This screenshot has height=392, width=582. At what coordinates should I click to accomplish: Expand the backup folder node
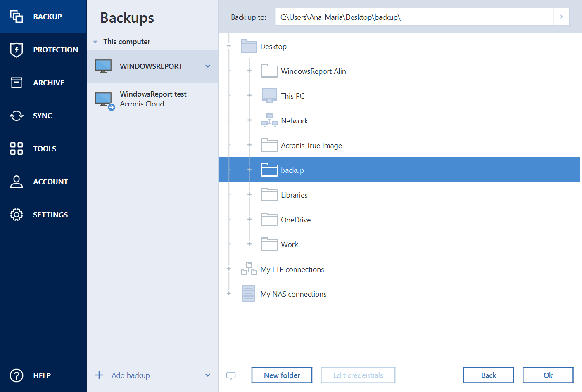pyautogui.click(x=249, y=170)
